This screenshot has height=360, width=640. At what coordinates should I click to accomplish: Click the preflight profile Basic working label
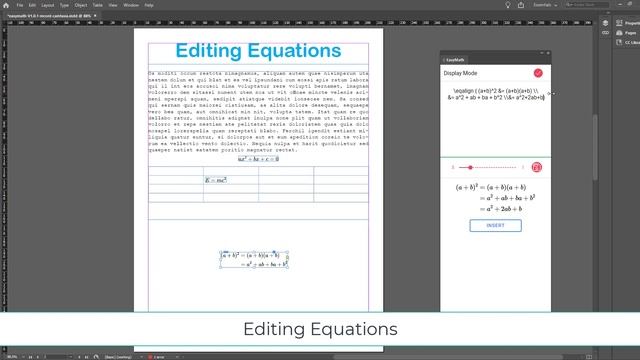(x=118, y=357)
